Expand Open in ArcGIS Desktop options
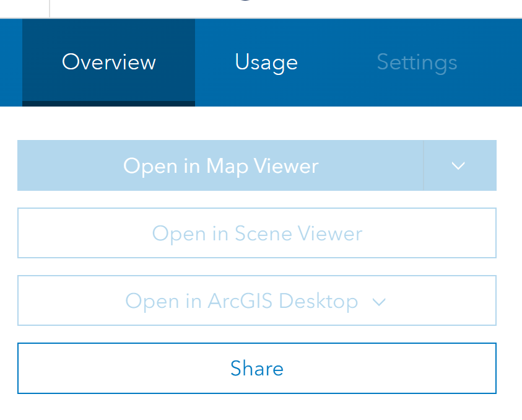Viewport: 522px width, 420px height. (x=257, y=300)
